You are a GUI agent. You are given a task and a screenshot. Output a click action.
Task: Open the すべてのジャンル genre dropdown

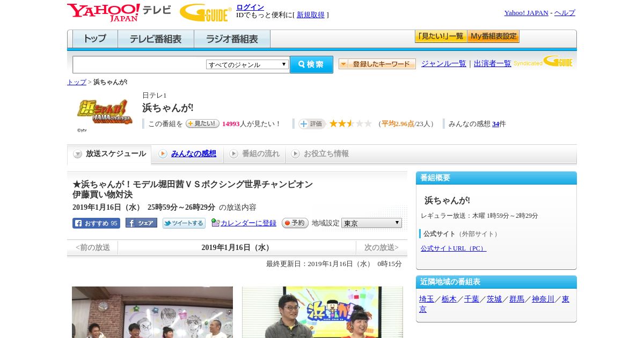click(247, 64)
